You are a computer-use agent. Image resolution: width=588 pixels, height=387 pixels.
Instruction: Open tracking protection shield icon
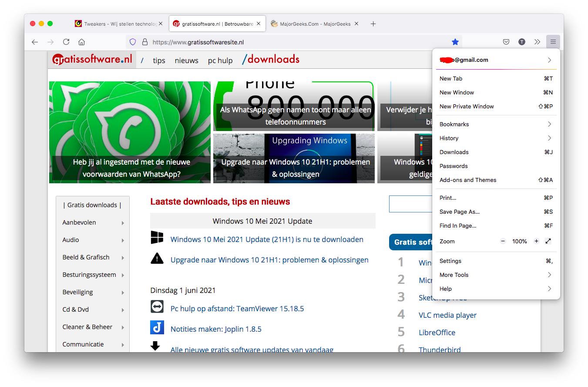pos(133,42)
